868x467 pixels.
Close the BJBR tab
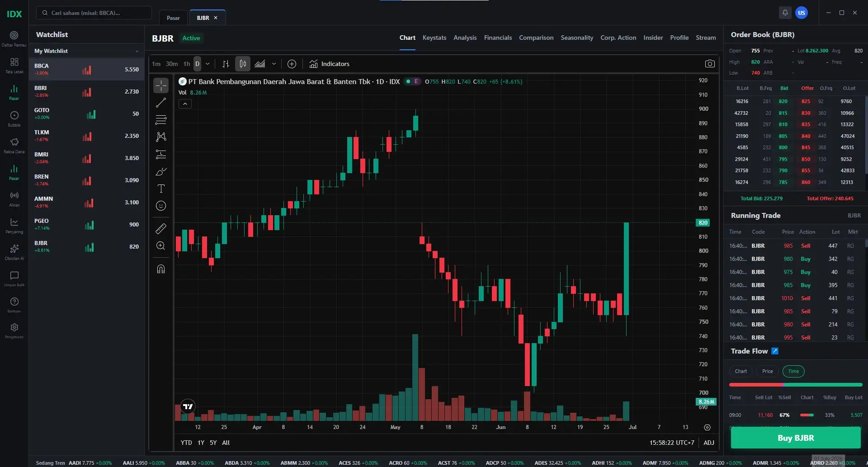point(216,18)
